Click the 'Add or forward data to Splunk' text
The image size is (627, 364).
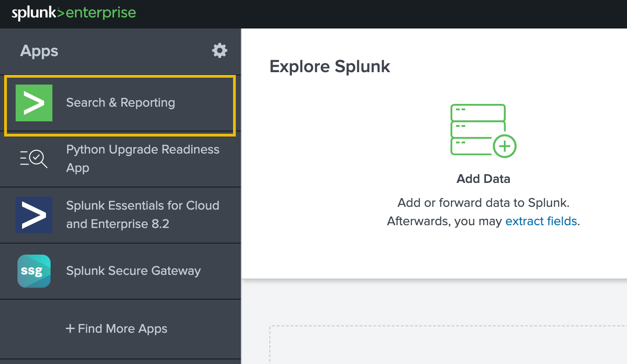tap(483, 203)
